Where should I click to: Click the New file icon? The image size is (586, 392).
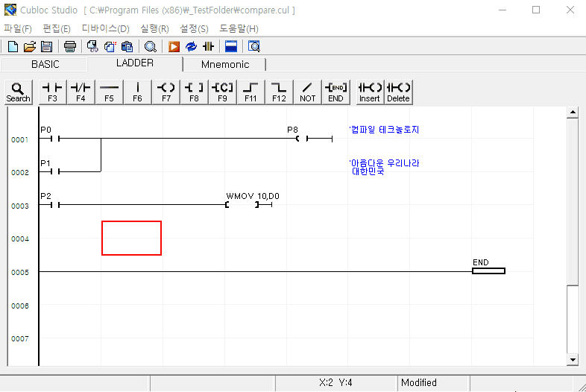coord(13,46)
